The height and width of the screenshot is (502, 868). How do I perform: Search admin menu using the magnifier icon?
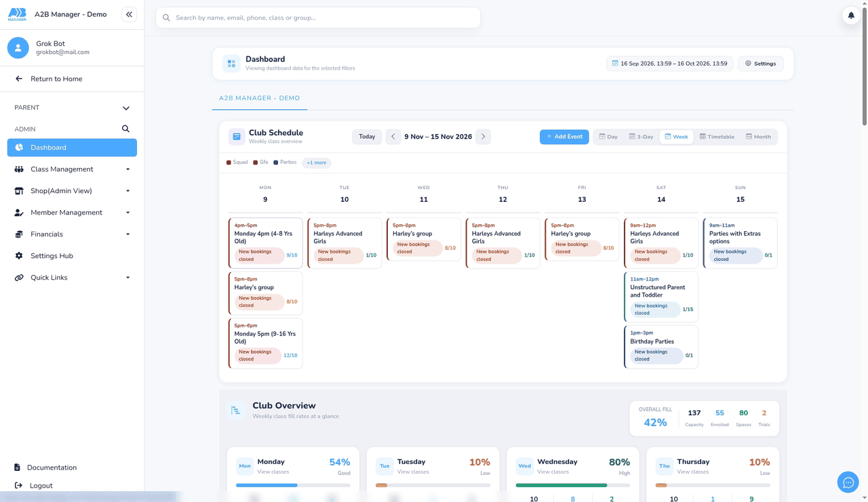pyautogui.click(x=125, y=129)
